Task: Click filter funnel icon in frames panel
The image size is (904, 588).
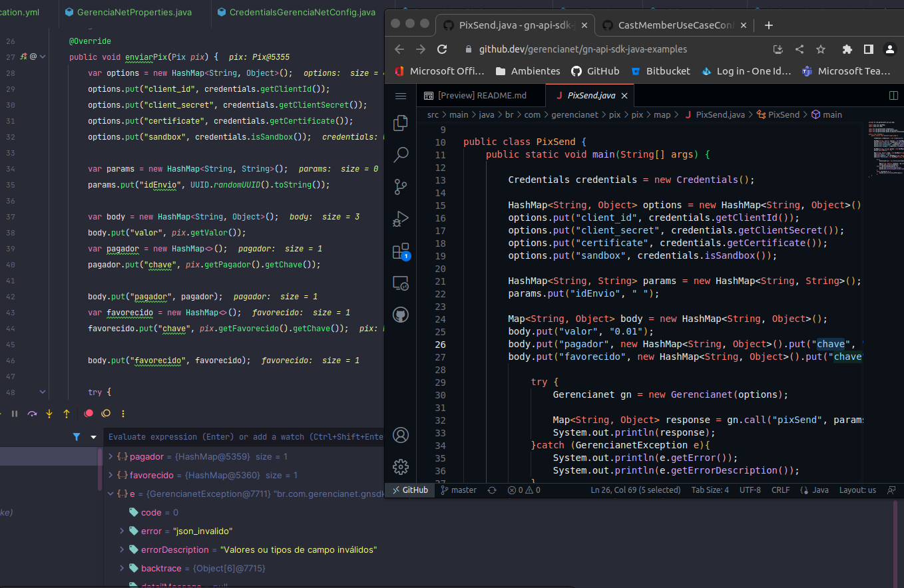Action: tap(77, 437)
